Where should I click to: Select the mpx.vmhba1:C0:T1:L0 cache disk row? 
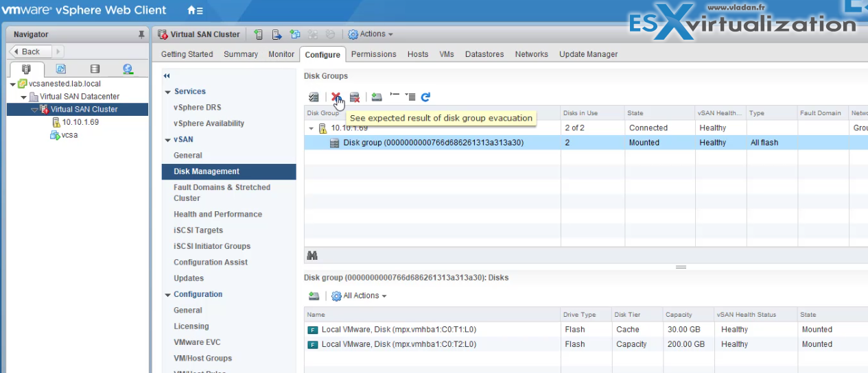click(586, 330)
